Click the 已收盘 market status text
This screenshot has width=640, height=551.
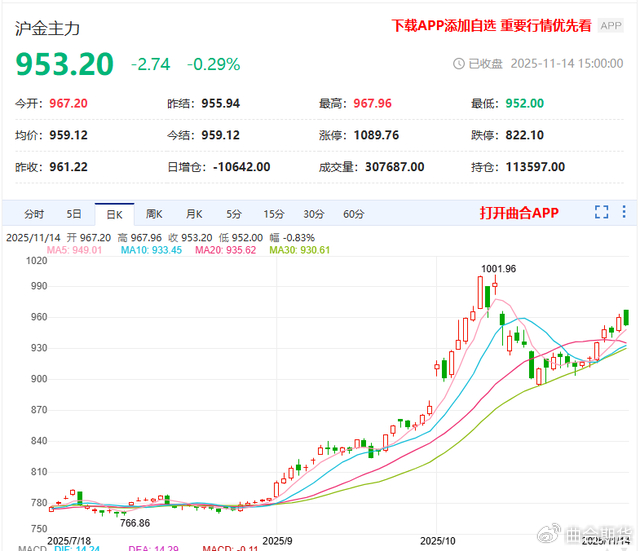pyautogui.click(x=485, y=64)
